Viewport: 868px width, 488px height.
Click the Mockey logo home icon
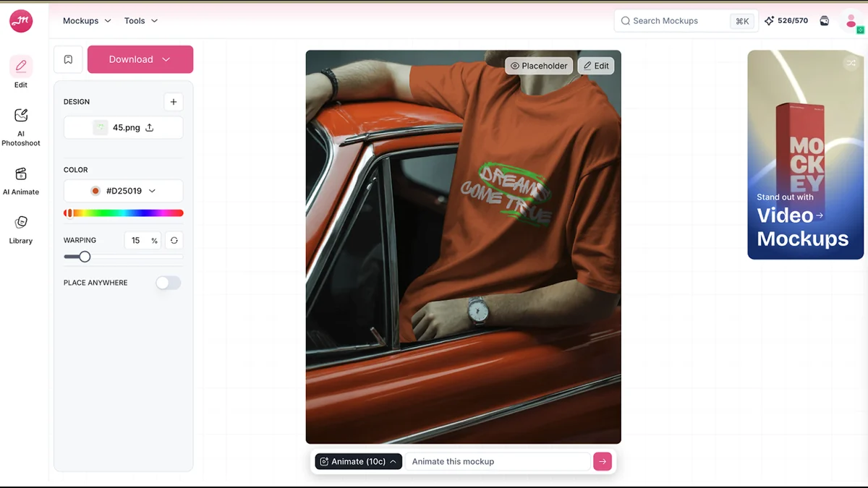[21, 21]
